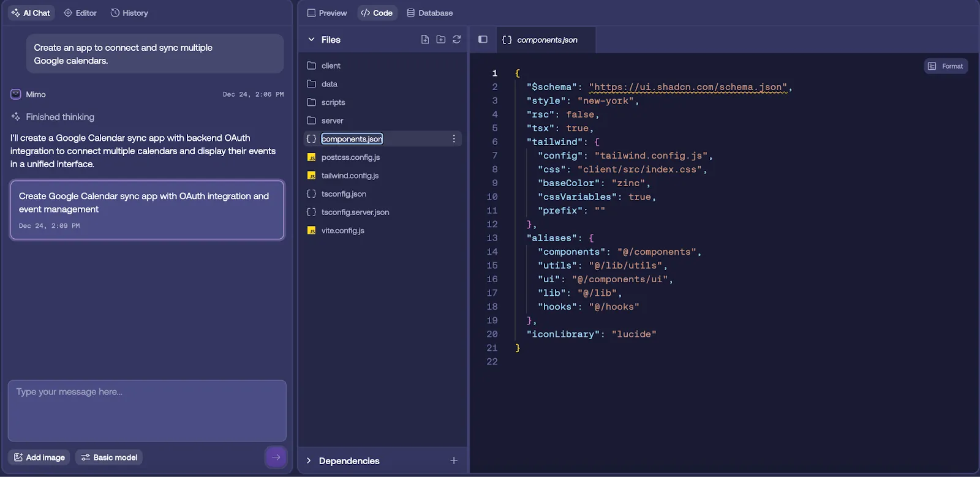Image resolution: width=980 pixels, height=477 pixels.
Task: Expand the Dependencies section
Action: 309,460
